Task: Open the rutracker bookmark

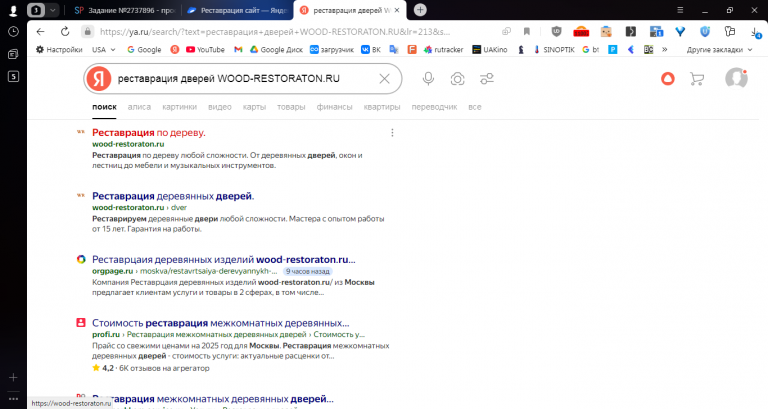Action: 444,49
